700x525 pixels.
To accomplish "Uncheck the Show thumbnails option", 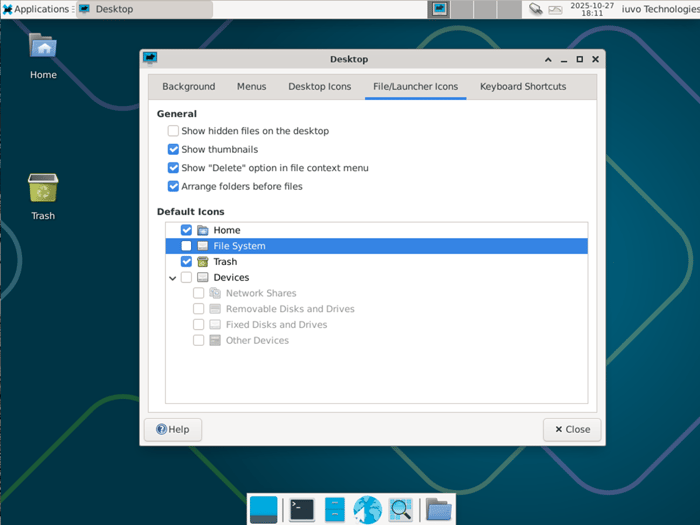I will coord(173,149).
